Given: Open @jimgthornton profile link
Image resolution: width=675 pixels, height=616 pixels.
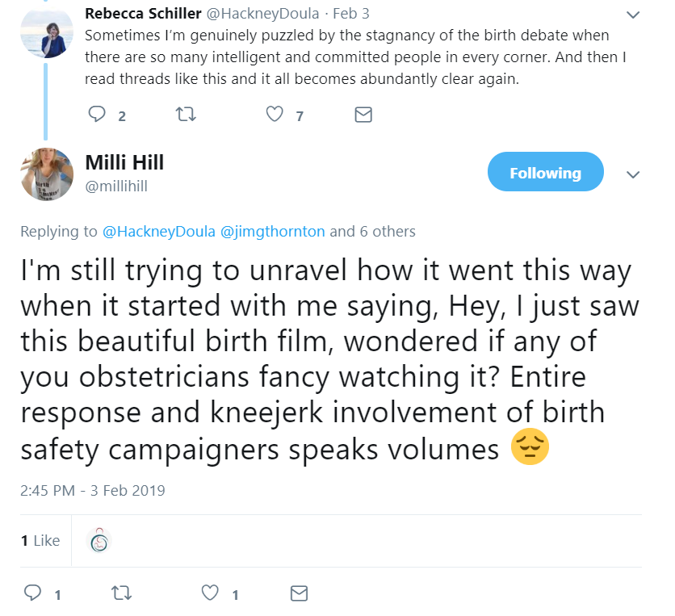Looking at the screenshot, I should pyautogui.click(x=271, y=232).
